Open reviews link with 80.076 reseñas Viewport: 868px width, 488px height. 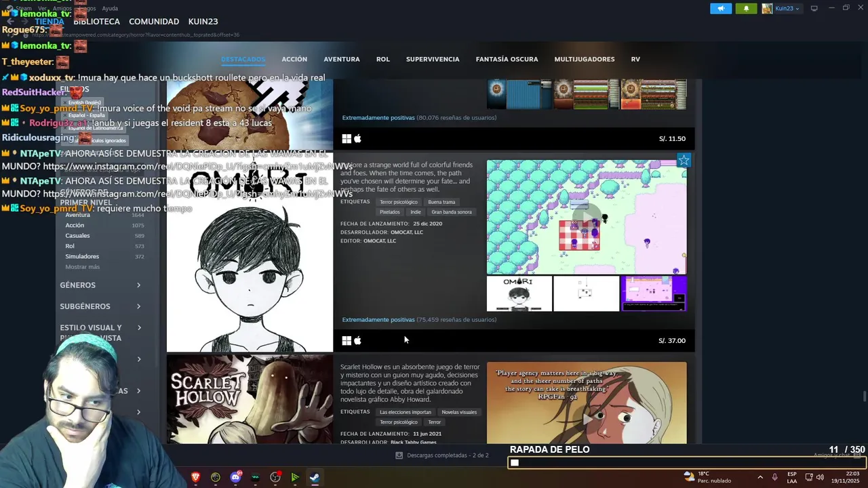(419, 117)
